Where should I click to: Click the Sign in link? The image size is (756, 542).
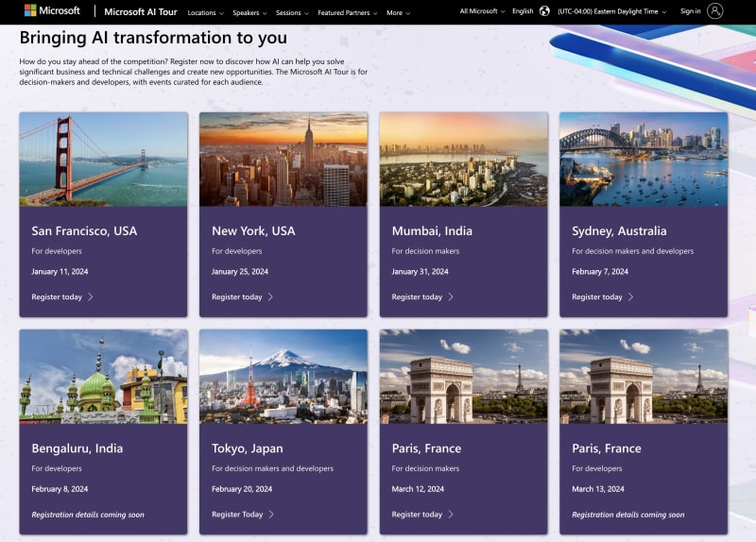tap(690, 11)
